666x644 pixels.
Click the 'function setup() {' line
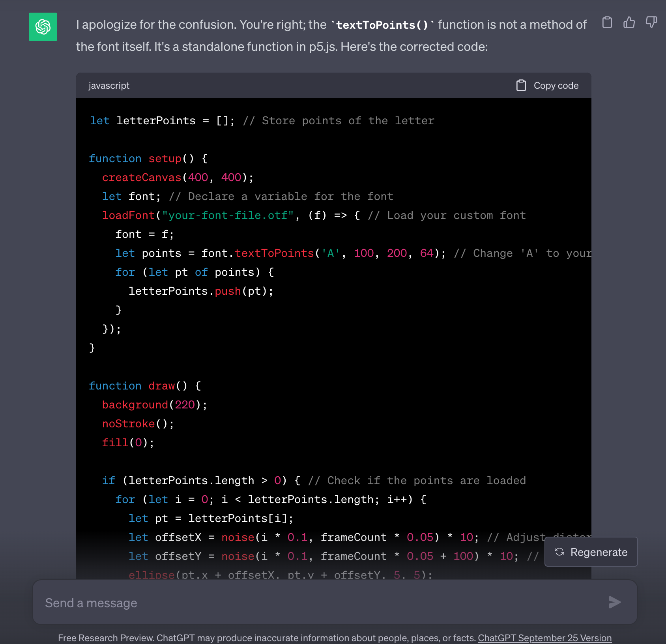[x=148, y=159]
